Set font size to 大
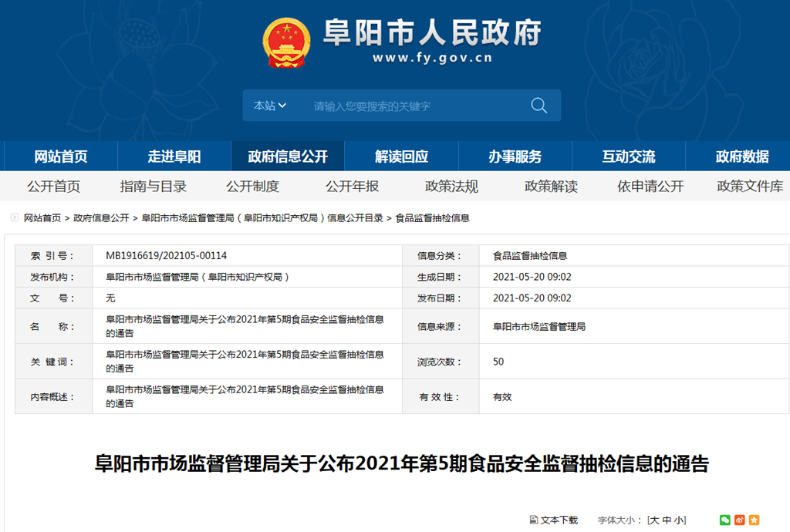Image resolution: width=790 pixels, height=532 pixels. click(654, 520)
